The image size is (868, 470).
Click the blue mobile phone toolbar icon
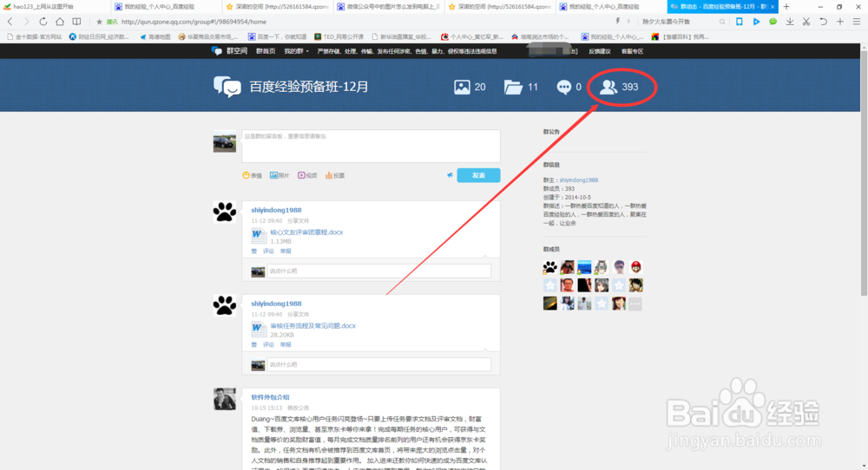point(739,22)
